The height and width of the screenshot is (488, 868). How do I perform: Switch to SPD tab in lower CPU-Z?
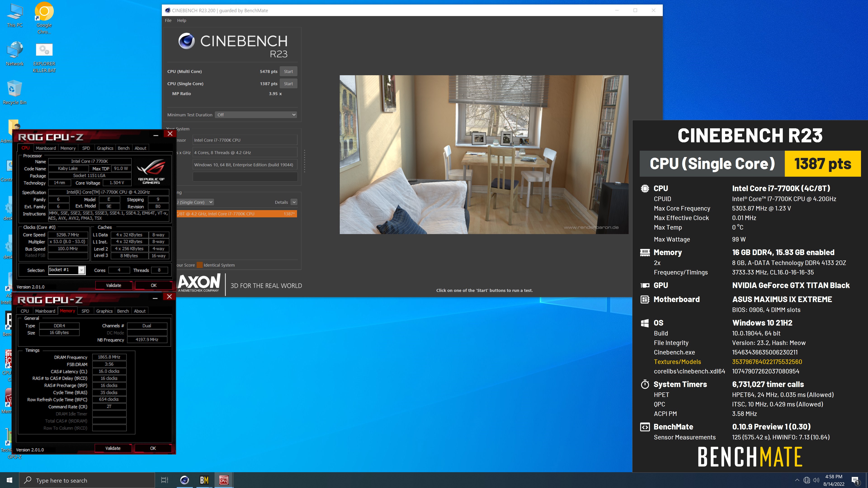coord(85,311)
